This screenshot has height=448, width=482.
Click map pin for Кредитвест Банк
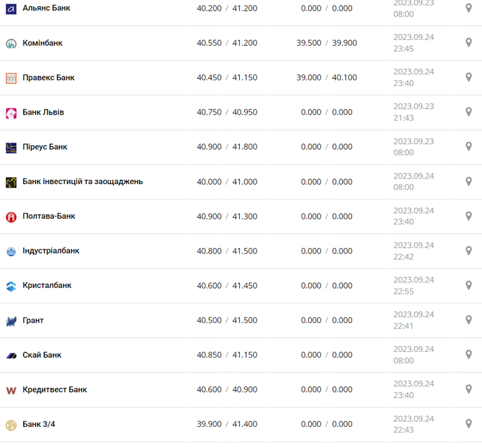469,389
